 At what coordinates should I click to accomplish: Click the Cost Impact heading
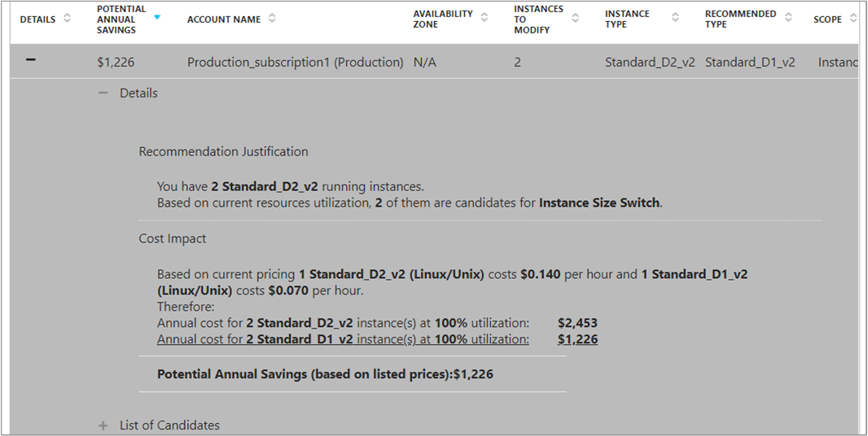pos(172,238)
